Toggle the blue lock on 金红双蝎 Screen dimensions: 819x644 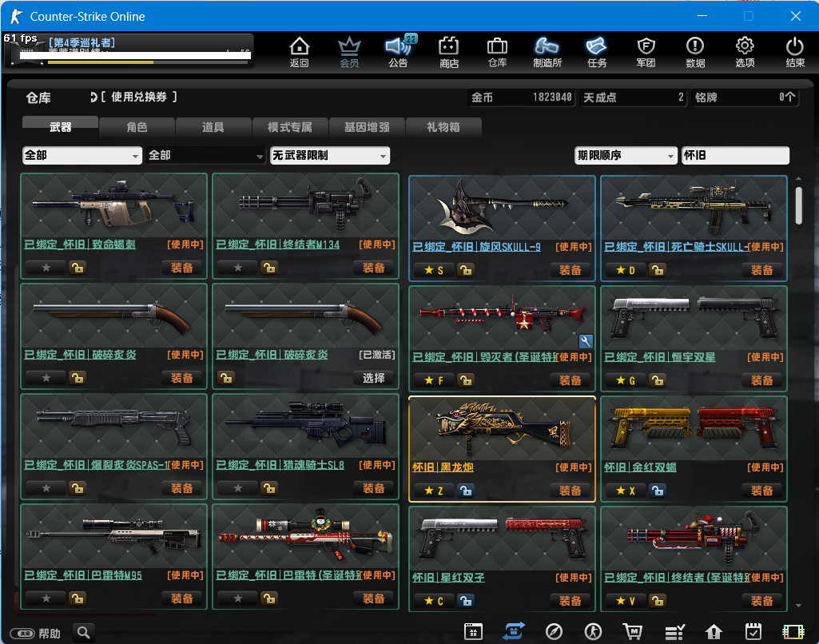pos(657,491)
